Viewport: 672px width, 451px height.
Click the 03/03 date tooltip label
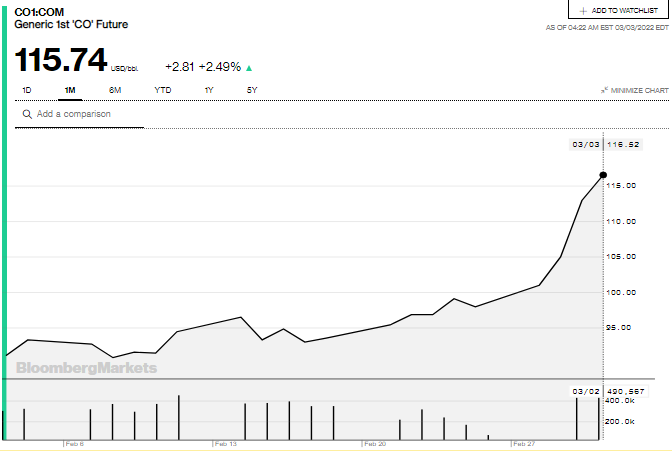pyautogui.click(x=584, y=145)
